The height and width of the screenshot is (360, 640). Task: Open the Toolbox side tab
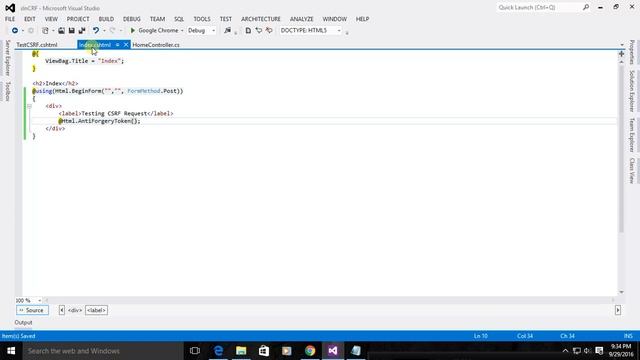(7, 91)
